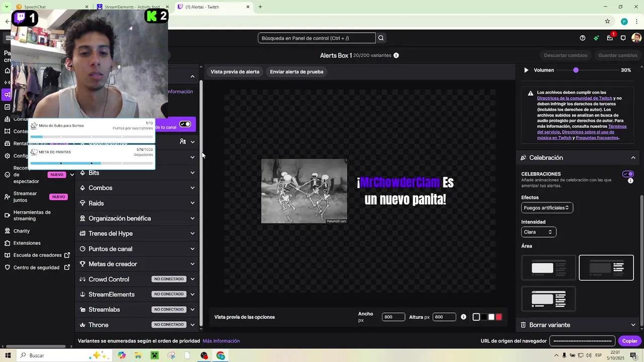644x362 pixels.
Task: Expand the Raids alerts section
Action: tap(137, 203)
